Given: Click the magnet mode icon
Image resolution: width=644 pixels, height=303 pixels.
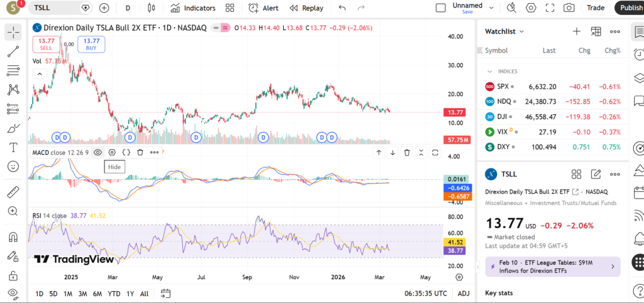Looking at the screenshot, I should click(13, 237).
